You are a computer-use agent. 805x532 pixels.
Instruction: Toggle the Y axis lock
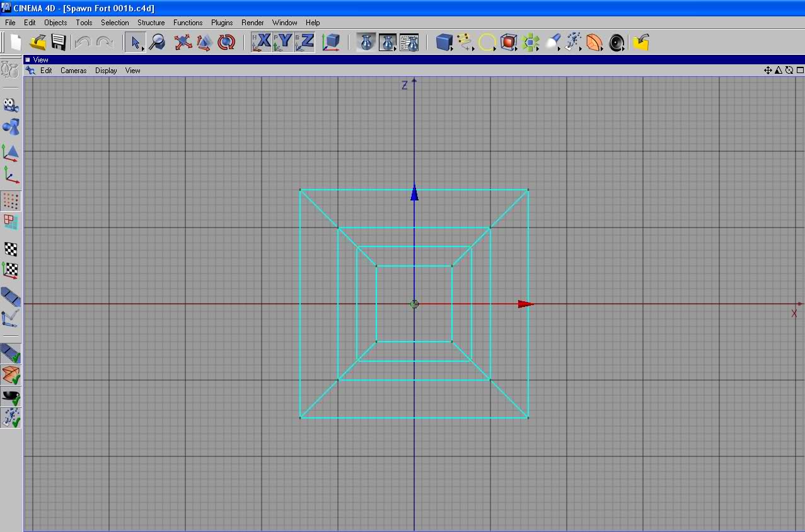pyautogui.click(x=284, y=42)
